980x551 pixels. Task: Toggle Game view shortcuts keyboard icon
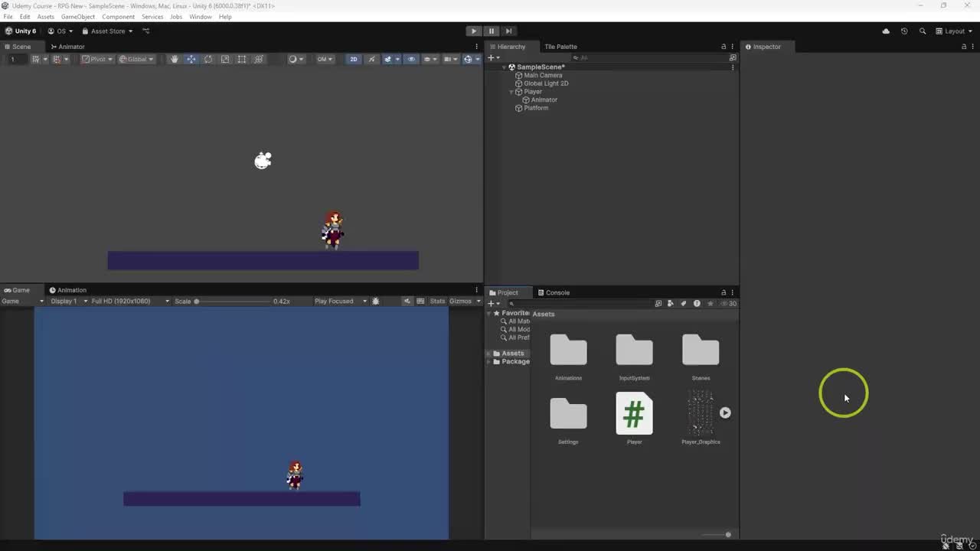click(x=420, y=302)
